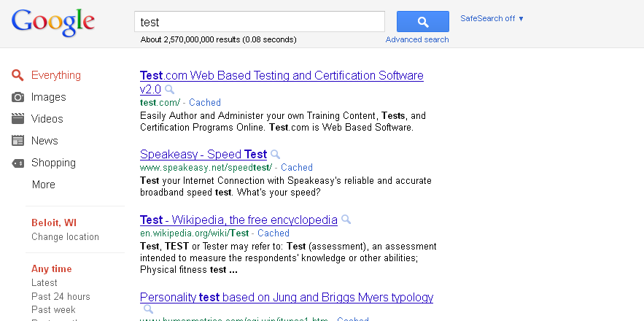
Task: Click the blue search magnifier button
Action: (422, 21)
